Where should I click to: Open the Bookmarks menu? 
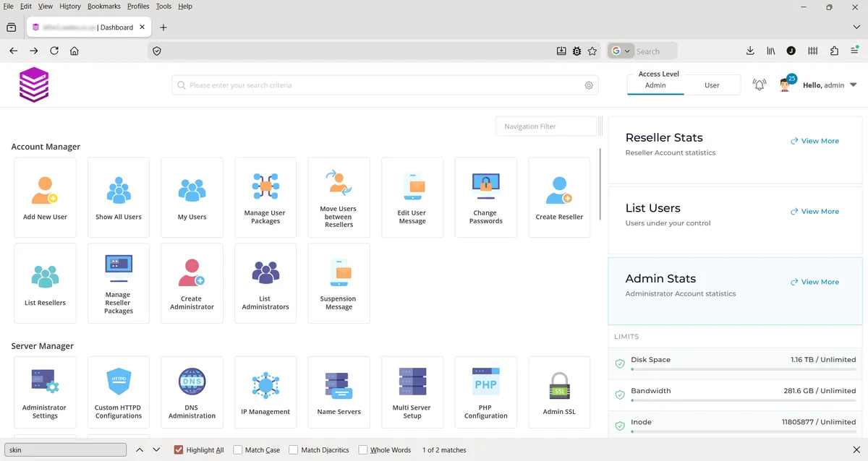point(104,7)
